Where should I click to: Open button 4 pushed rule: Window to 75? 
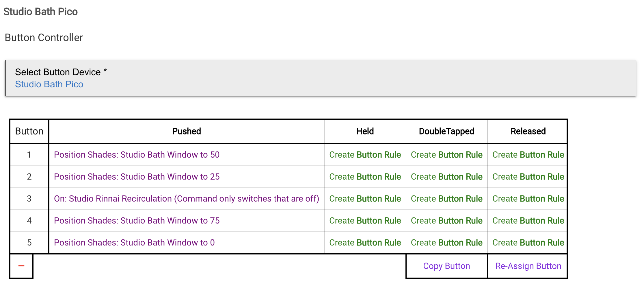(137, 221)
